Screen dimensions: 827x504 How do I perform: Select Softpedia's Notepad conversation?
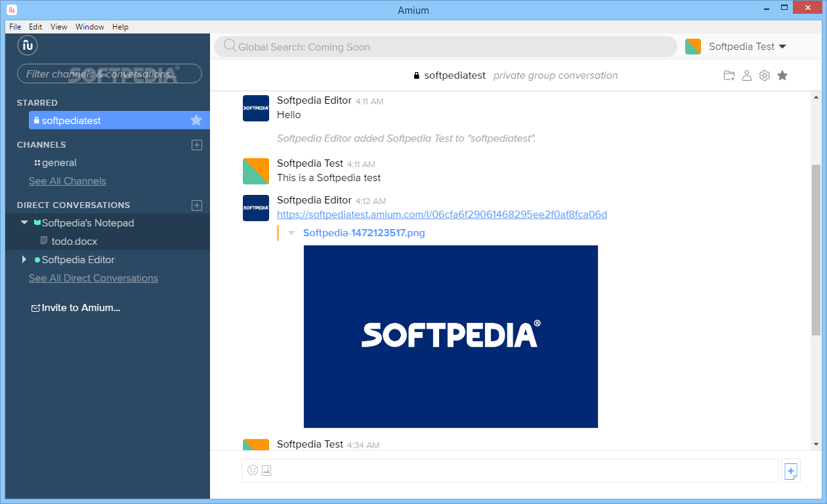(x=88, y=223)
